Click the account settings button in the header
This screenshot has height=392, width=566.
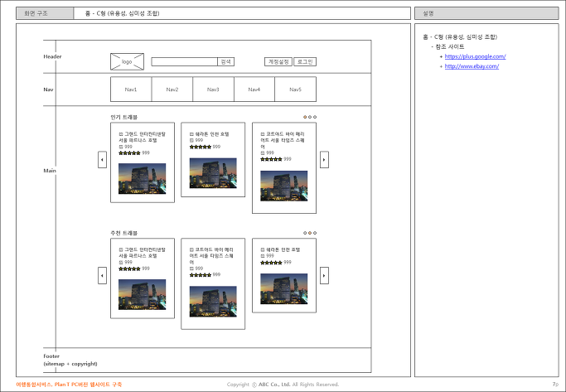(278, 61)
